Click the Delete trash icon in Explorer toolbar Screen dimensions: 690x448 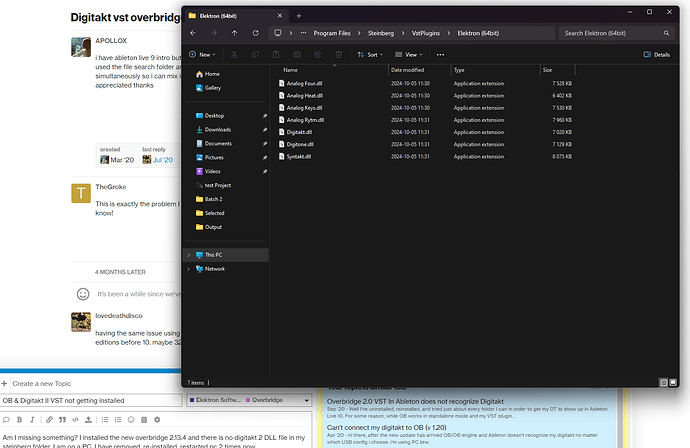[x=338, y=55]
